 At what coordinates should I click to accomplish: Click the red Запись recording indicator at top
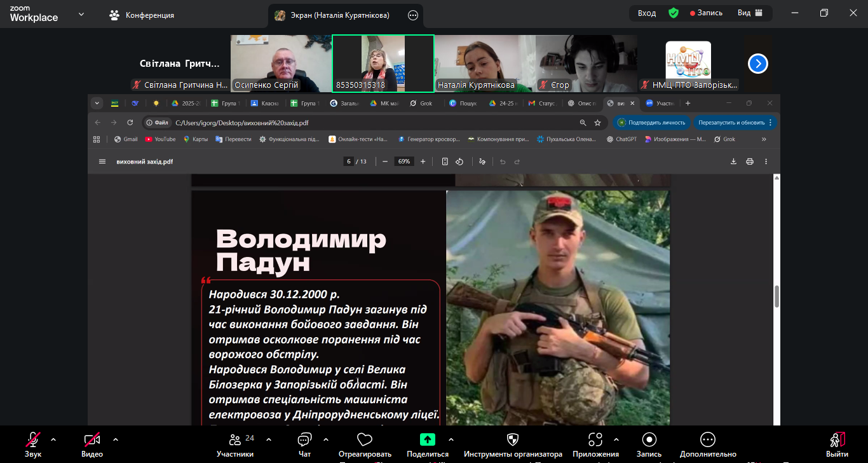(x=706, y=13)
